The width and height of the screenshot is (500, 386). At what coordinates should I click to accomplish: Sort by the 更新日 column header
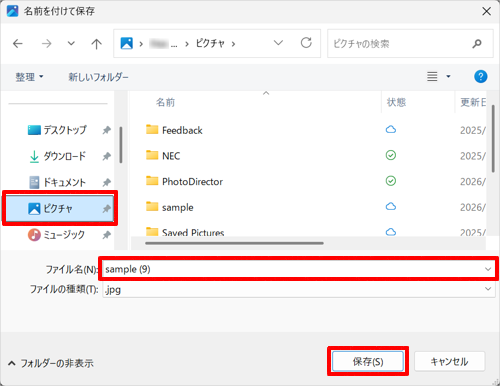pyautogui.click(x=473, y=102)
